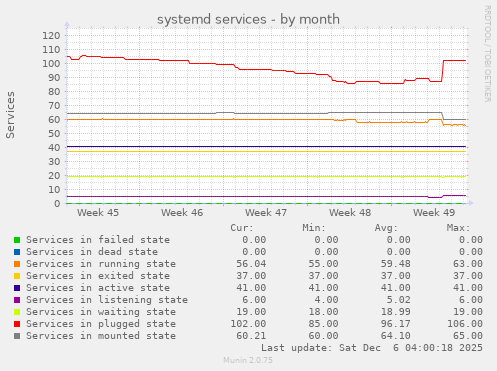Click the dark blue active state swatch

click(17, 288)
